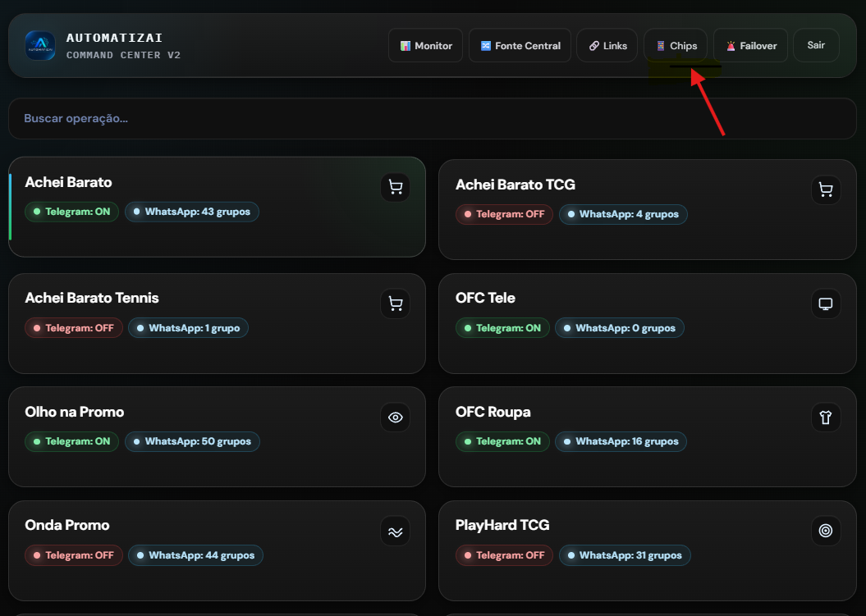Go to the Links section
This screenshot has height=616, width=866.
[607, 45]
